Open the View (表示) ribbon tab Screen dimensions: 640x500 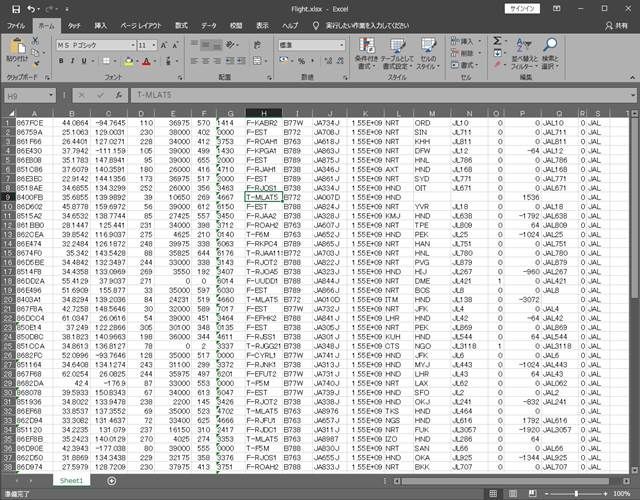coord(262,26)
